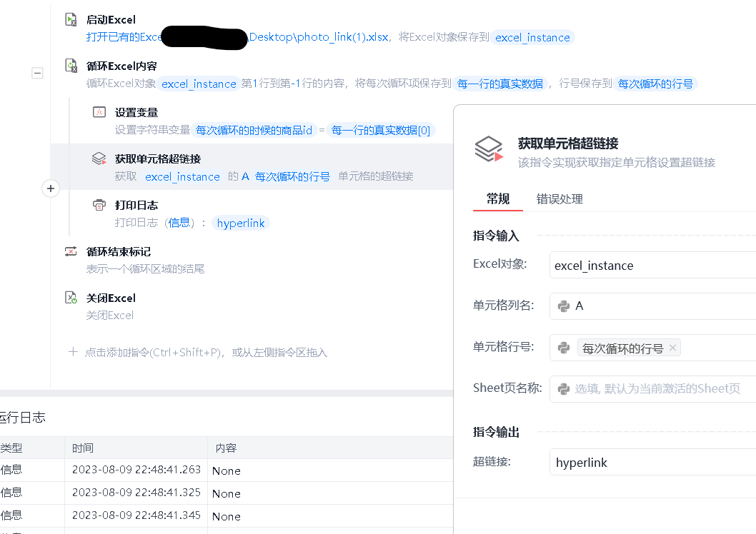This screenshot has height=534, width=756.
Task: Click the 循环结束标记 icon
Action: click(71, 252)
